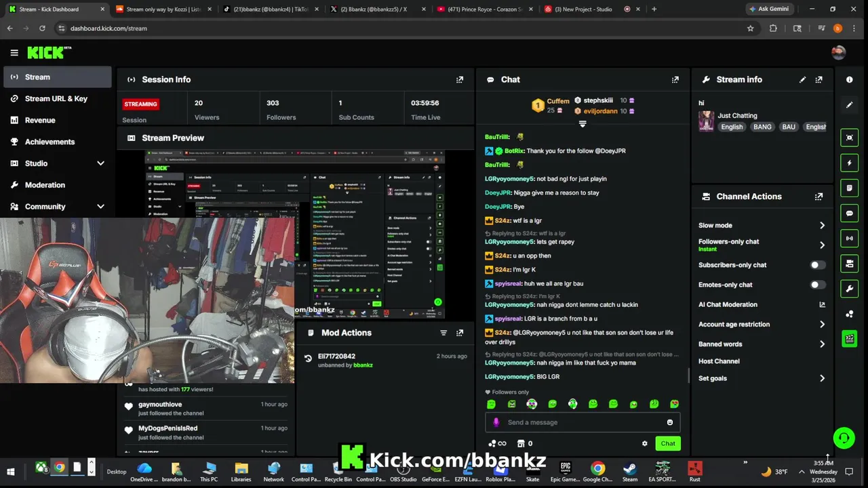Viewport: 868px width, 488px height.
Task: Pop out the Channel Actions panel
Action: click(818, 197)
